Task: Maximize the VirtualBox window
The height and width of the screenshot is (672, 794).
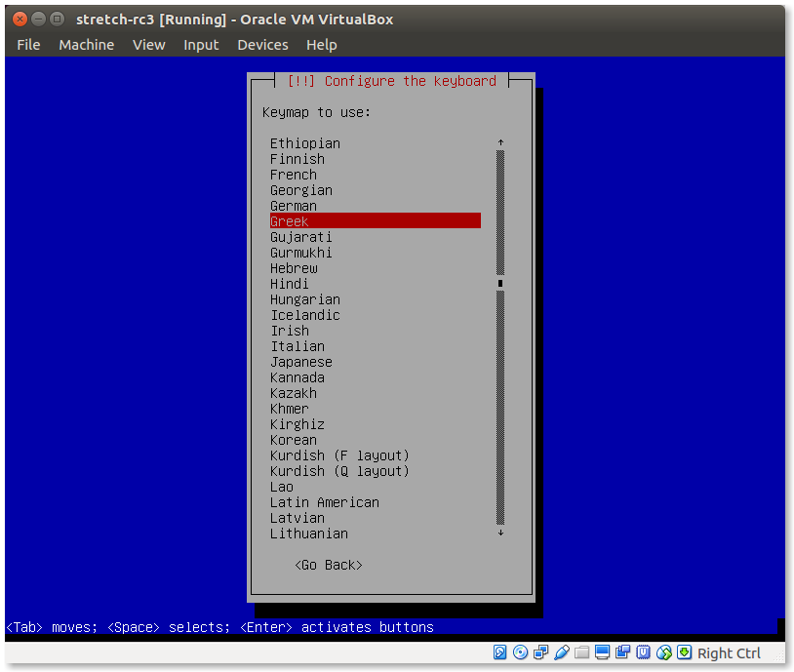Action: pos(58,20)
